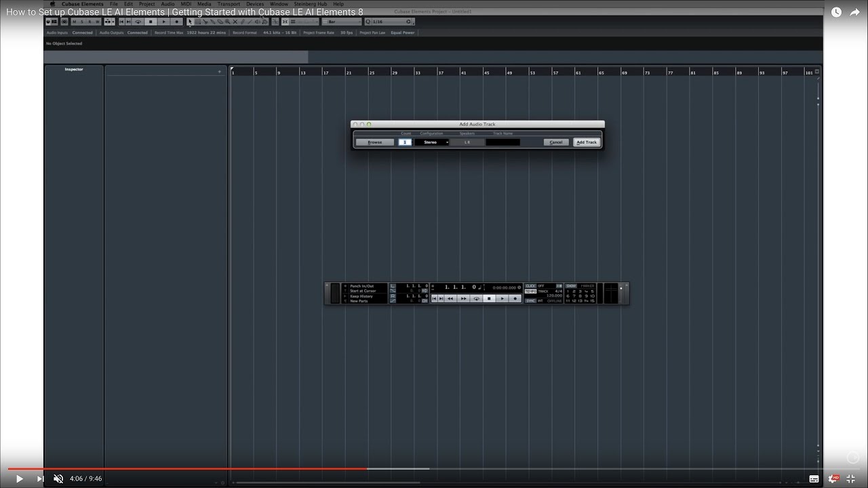Screen dimensions: 868x488
Task: Click the add track plus icon in track list
Action: click(x=219, y=72)
